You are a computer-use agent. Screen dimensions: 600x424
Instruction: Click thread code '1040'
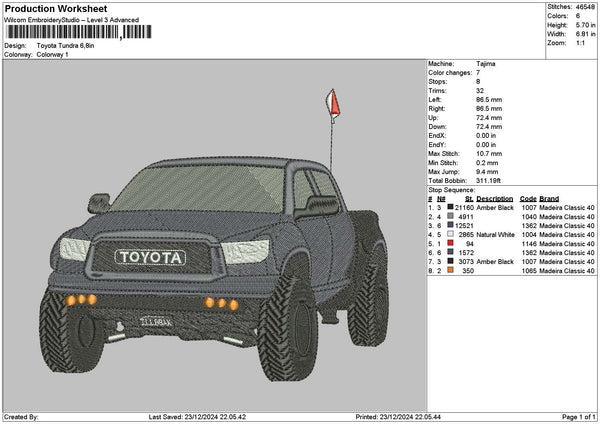[x=529, y=217]
